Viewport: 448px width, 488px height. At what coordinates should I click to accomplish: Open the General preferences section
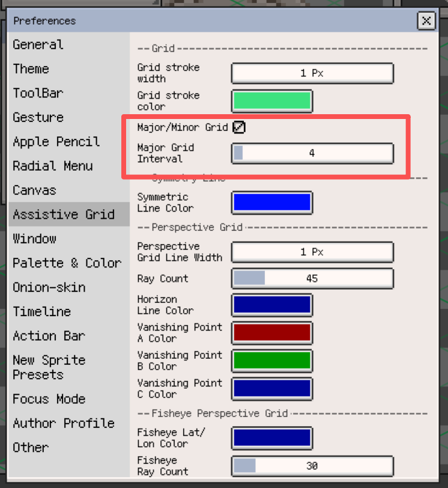38,44
